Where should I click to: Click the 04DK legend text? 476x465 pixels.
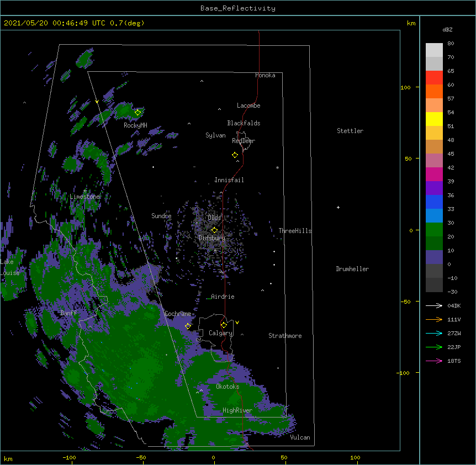coord(454,305)
